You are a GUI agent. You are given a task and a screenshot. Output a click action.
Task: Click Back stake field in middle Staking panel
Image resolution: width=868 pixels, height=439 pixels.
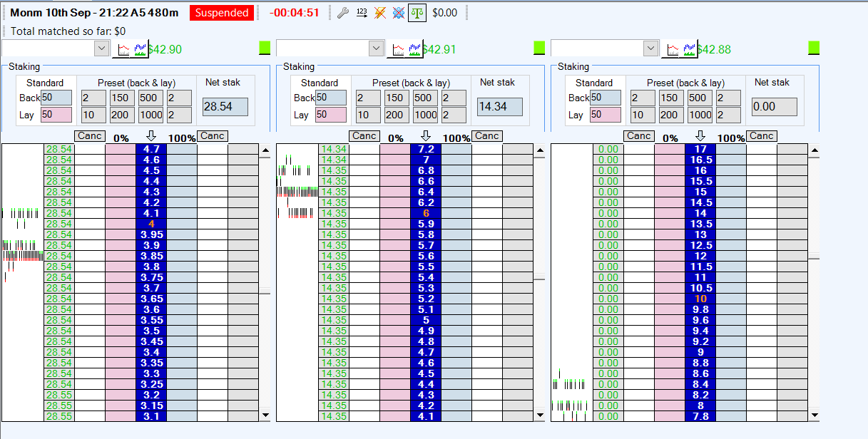(x=331, y=98)
